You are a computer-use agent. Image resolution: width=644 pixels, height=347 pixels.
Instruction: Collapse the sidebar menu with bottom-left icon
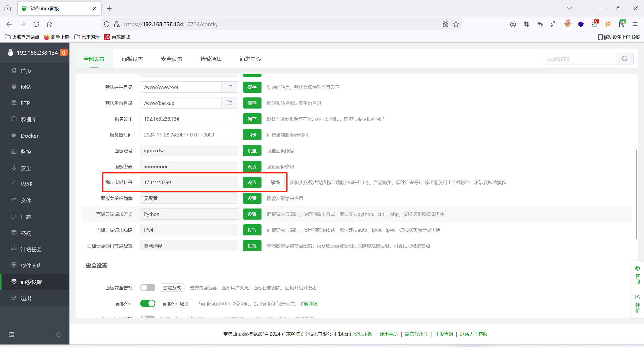pyautogui.click(x=11, y=334)
